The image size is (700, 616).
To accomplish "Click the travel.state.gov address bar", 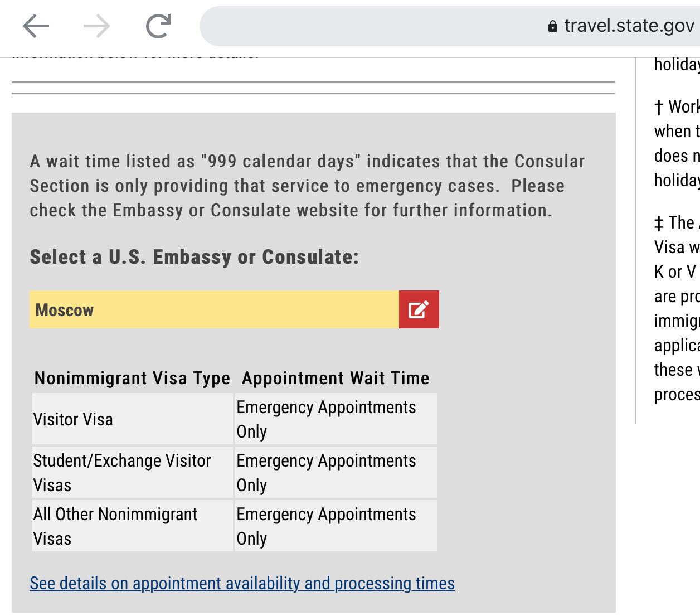I will pyautogui.click(x=450, y=26).
